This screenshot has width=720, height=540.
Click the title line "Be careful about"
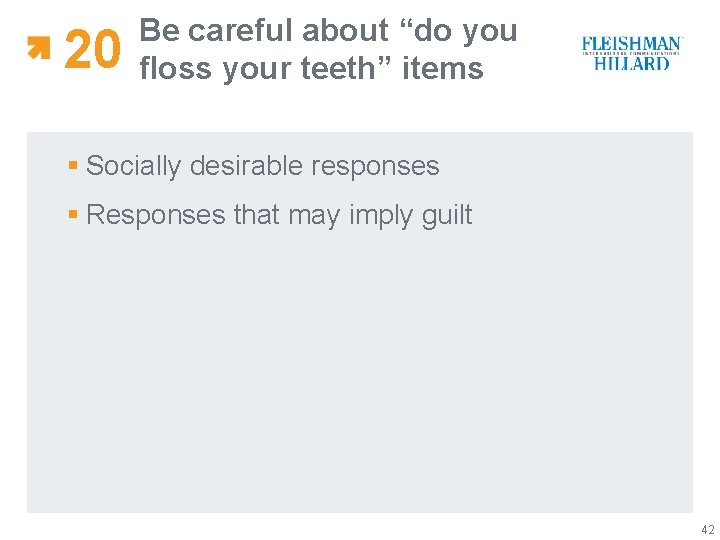pos(265,31)
